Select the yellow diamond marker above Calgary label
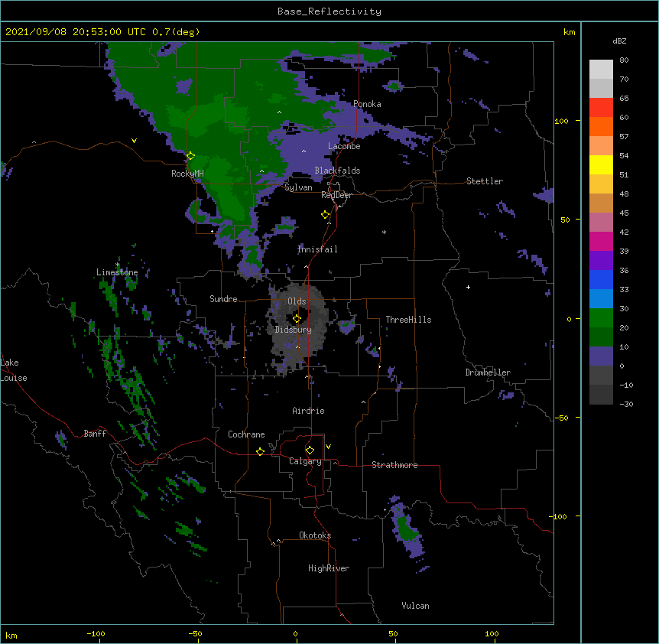Screen dimensions: 659x644 pyautogui.click(x=310, y=450)
